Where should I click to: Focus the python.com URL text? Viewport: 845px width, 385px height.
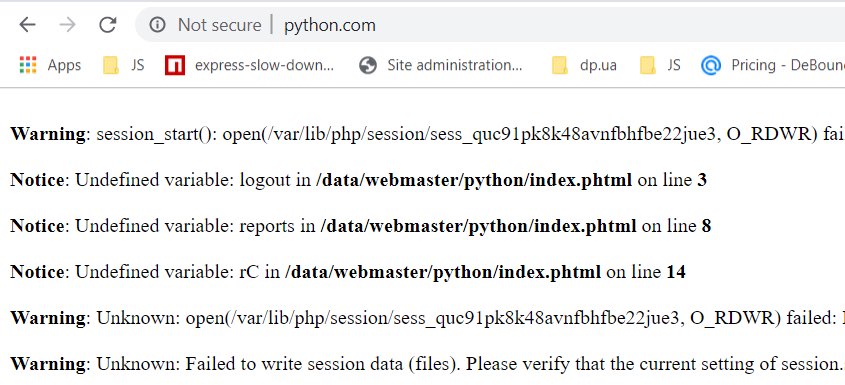pyautogui.click(x=330, y=25)
